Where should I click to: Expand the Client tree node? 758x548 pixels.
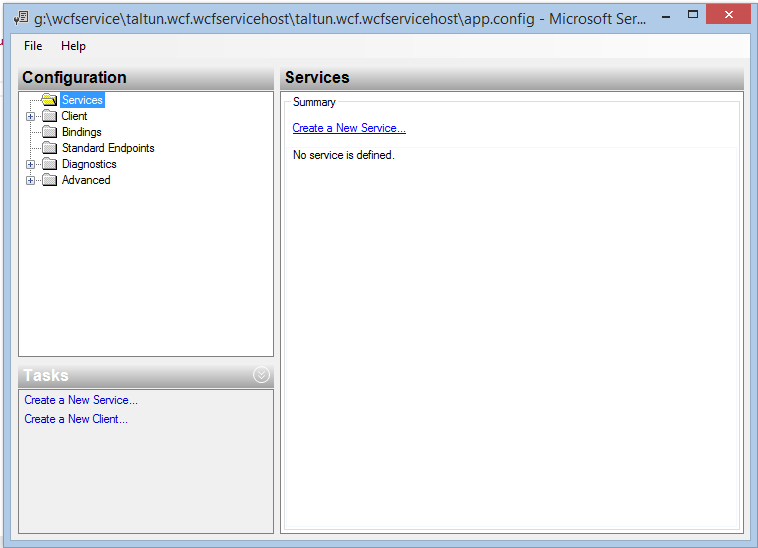point(30,116)
